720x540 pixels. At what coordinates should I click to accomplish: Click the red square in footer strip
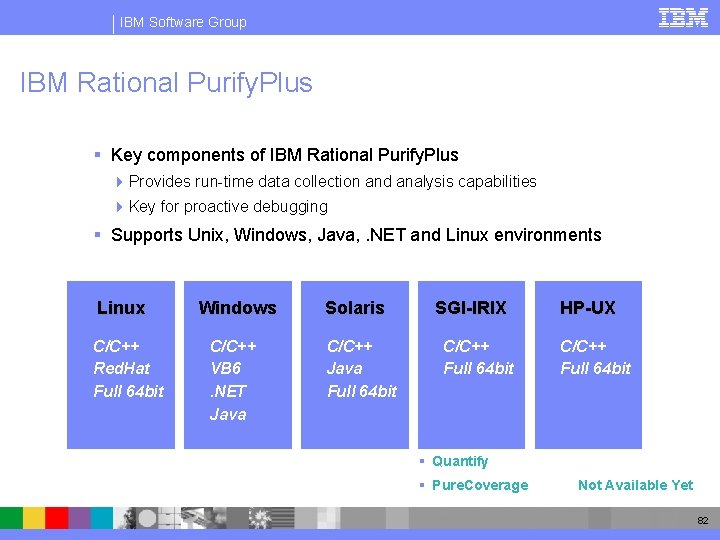[x=56, y=518]
